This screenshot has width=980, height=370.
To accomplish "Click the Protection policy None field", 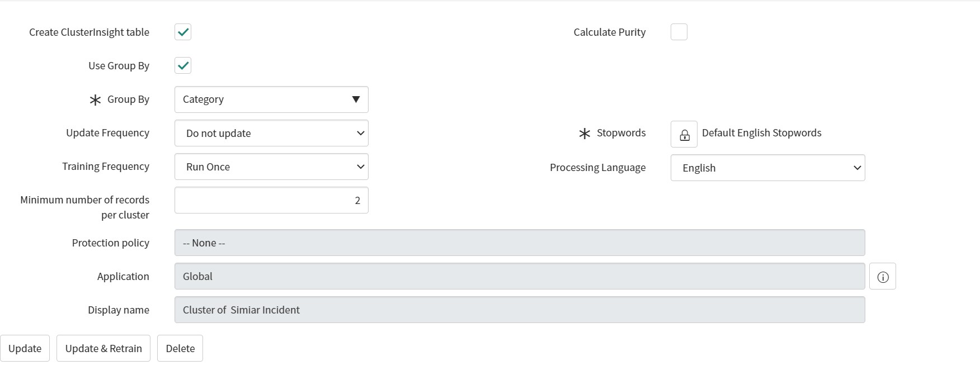I will pyautogui.click(x=520, y=243).
